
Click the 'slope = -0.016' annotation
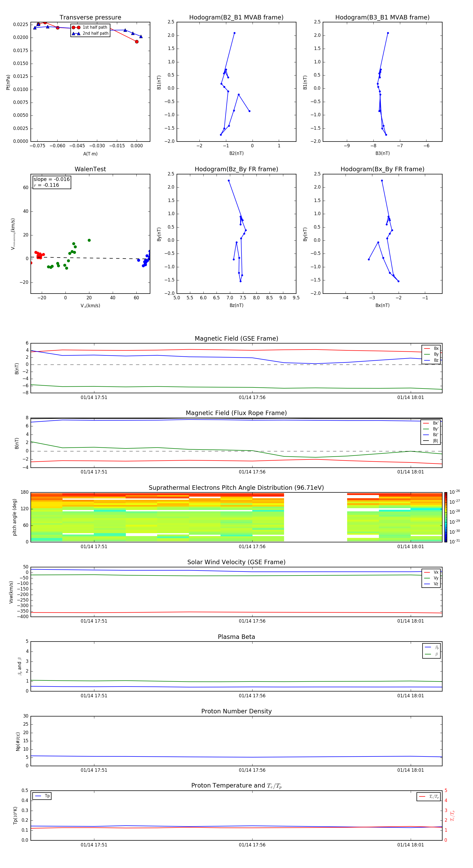(52, 179)
